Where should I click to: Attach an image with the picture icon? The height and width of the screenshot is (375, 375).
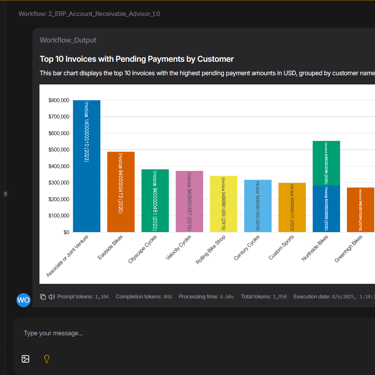[x=25, y=359]
